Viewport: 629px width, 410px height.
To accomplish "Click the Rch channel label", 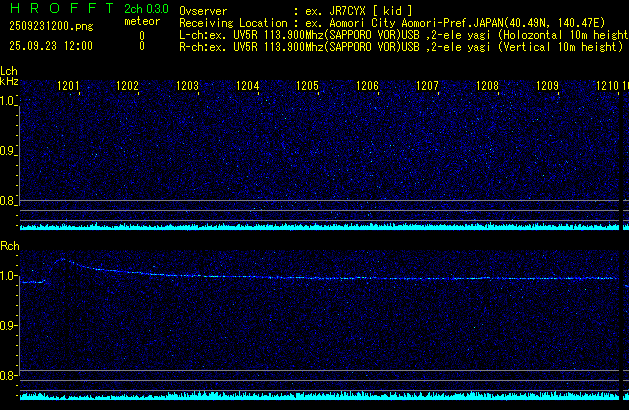I will point(9,246).
